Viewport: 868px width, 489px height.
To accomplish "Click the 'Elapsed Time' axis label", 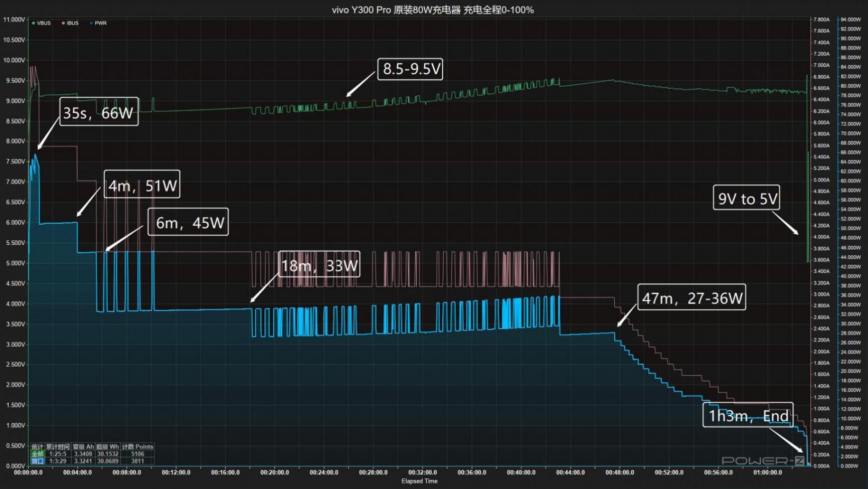I will [x=419, y=481].
